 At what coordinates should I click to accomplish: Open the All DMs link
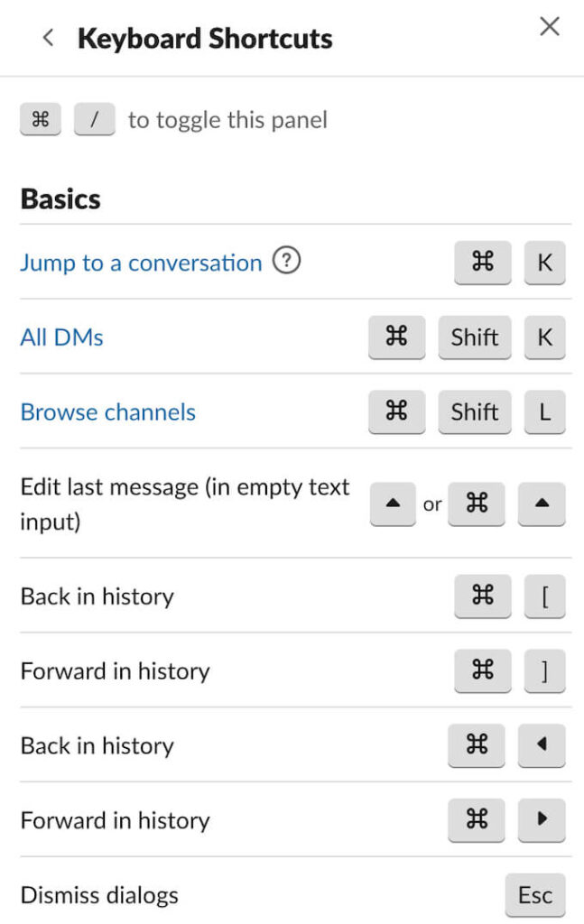click(61, 337)
